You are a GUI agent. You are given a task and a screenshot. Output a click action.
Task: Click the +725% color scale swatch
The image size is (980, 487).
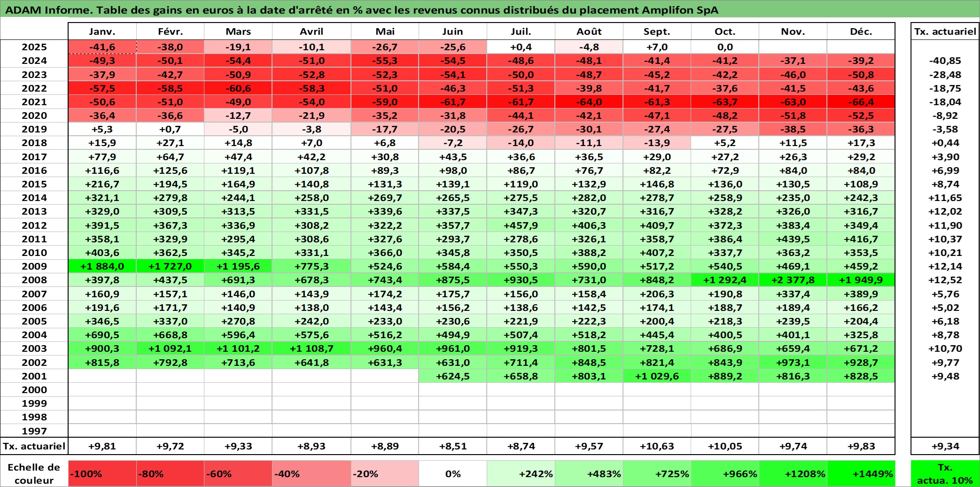coord(657,473)
